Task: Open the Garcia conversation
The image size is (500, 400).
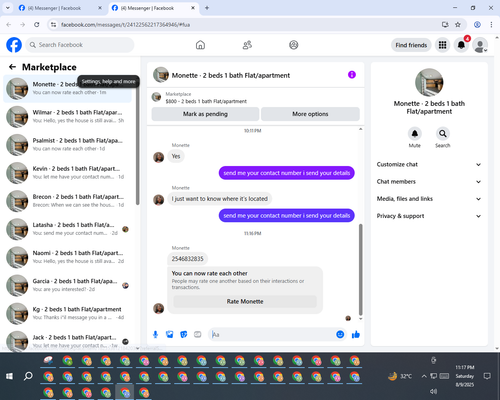Action: click(x=68, y=285)
